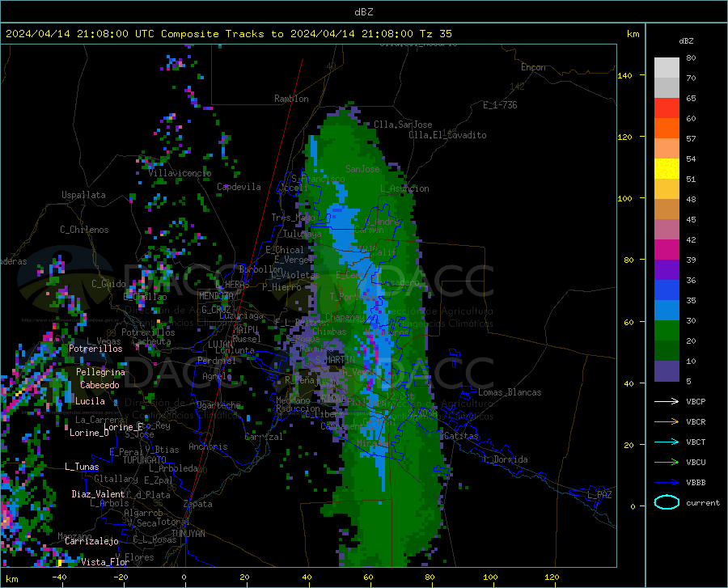Click the 'Pellegrina' map label

101,372
